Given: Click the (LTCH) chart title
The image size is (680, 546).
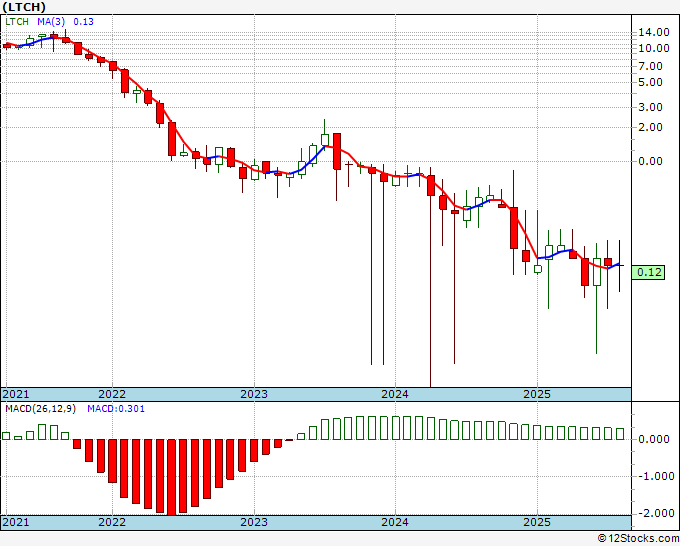Looking at the screenshot, I should [x=24, y=7].
